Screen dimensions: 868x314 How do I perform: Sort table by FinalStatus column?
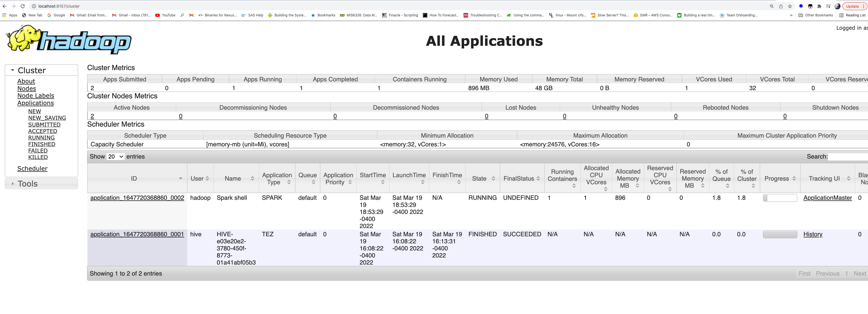522,178
